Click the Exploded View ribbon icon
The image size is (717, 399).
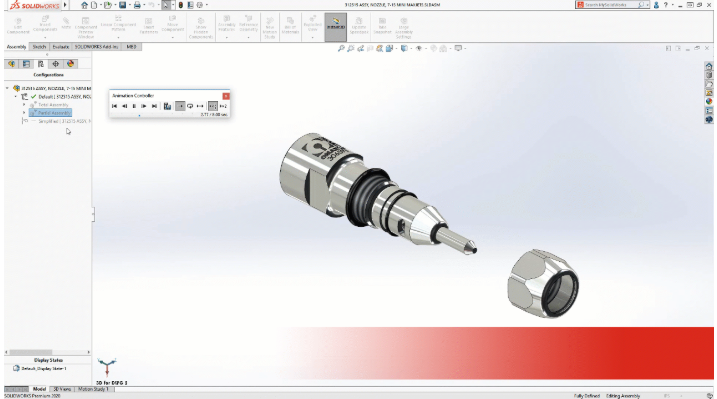(313, 24)
